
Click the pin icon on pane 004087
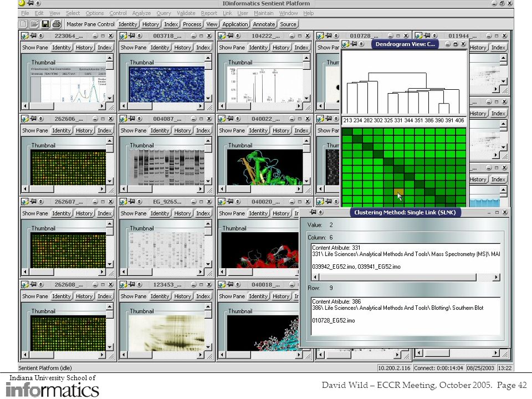pyautogui.click(x=132, y=118)
